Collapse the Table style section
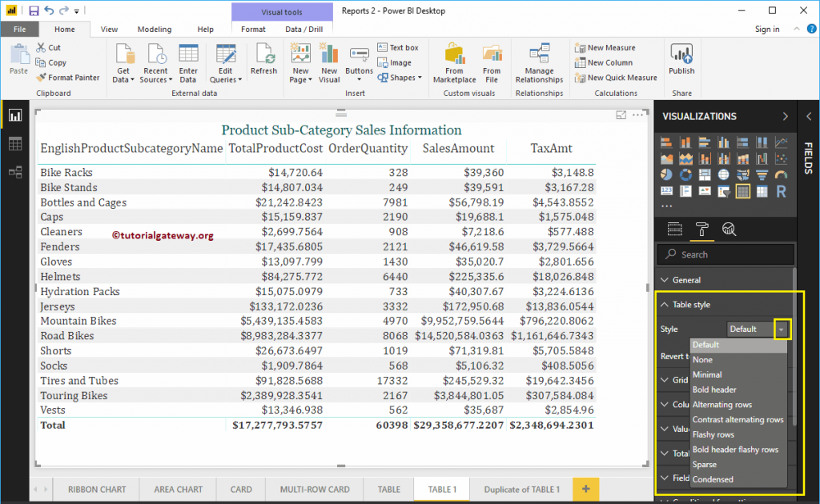Viewport: 820px width, 504px height. 690,304
